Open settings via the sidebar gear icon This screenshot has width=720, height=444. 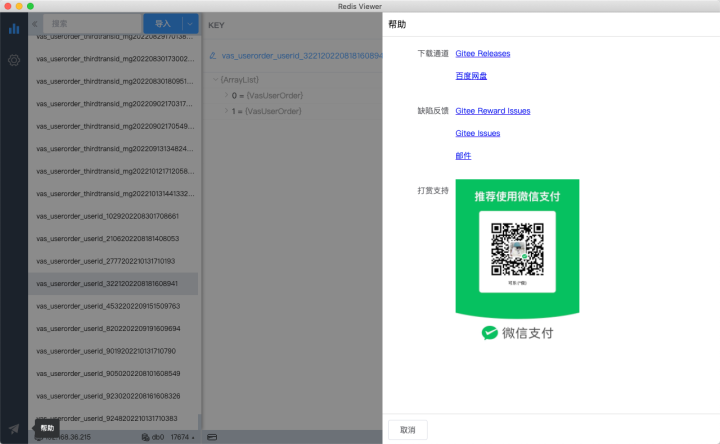coord(14,60)
